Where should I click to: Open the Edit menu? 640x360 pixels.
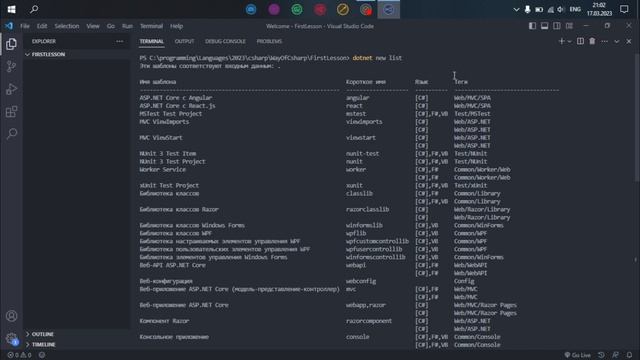tap(42, 26)
